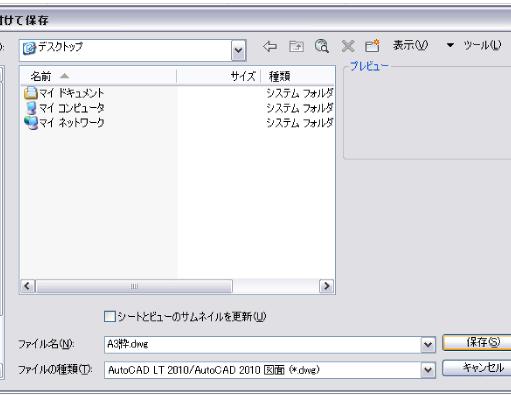Select the マイ コンピュータ row text

point(71,108)
